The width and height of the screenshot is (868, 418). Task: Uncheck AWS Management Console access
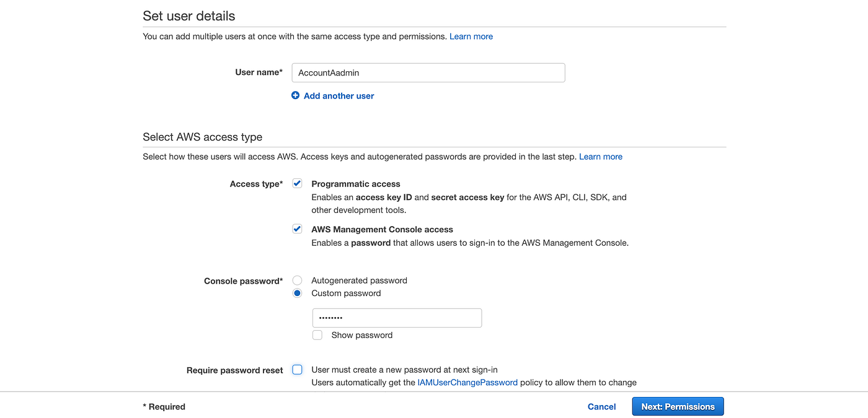(x=297, y=229)
